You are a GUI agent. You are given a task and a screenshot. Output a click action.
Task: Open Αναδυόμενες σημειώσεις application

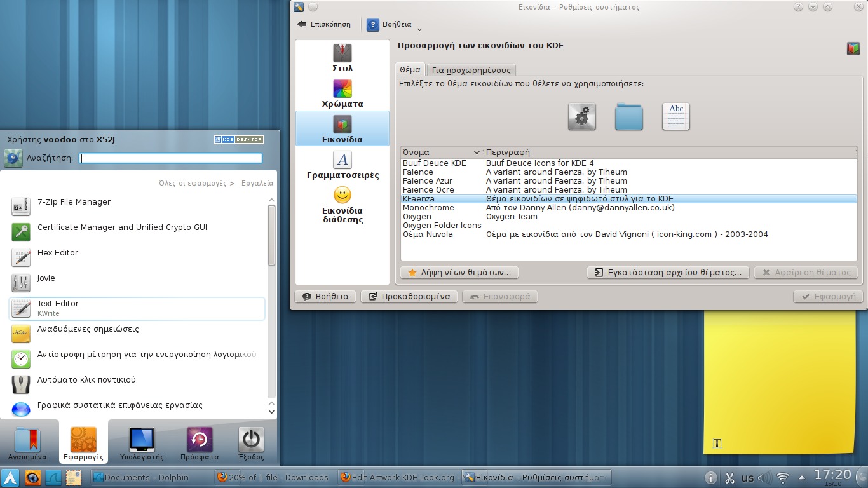pos(137,334)
